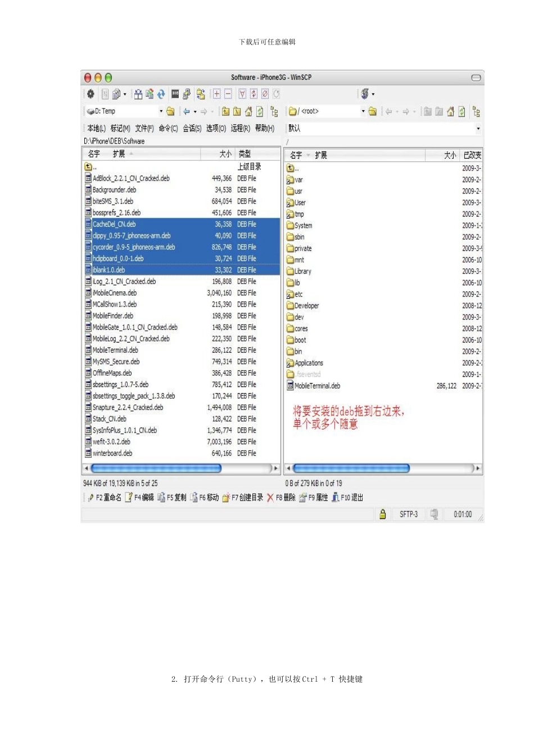534x756 pixels.
Task: Click F8 删除 delete button
Action: (281, 497)
